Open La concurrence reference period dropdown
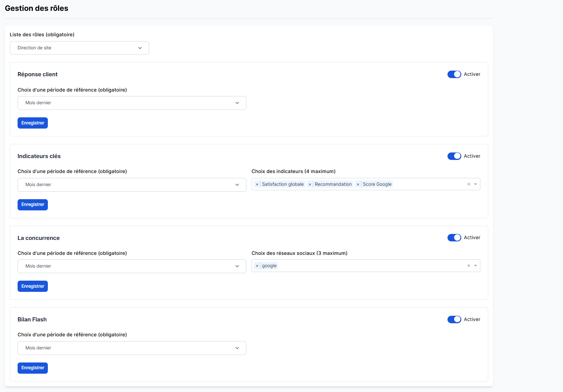 pyautogui.click(x=132, y=266)
